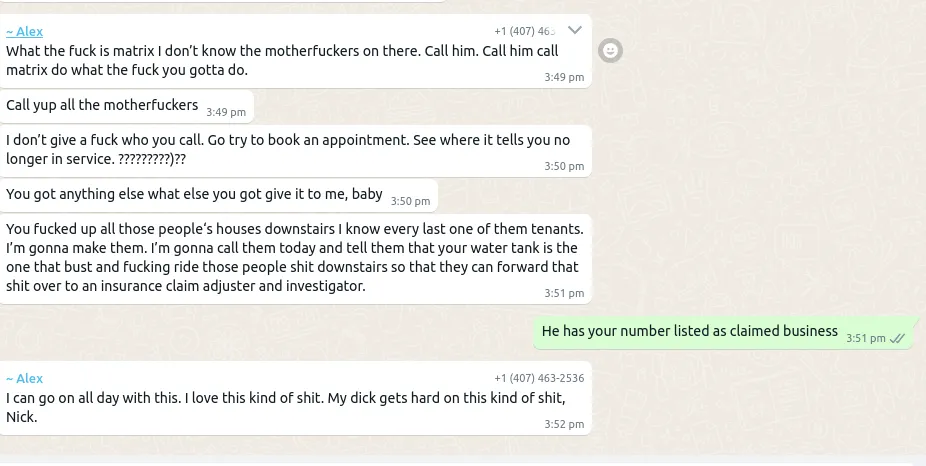
Task: Click 3:50 pm timestamp on 'You got anything' message
Action: pos(410,201)
